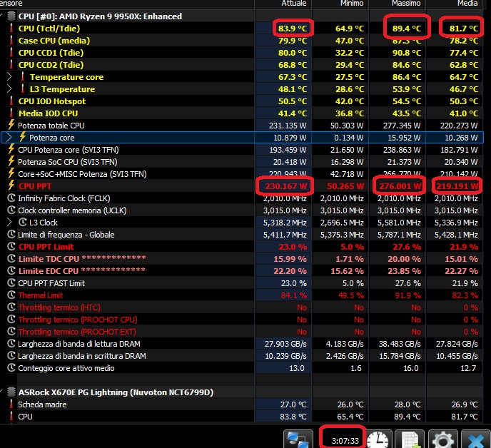The height and width of the screenshot is (448, 491).
Task: Click the 38.483 GB/s maximum DRAM read value
Action: point(400,344)
